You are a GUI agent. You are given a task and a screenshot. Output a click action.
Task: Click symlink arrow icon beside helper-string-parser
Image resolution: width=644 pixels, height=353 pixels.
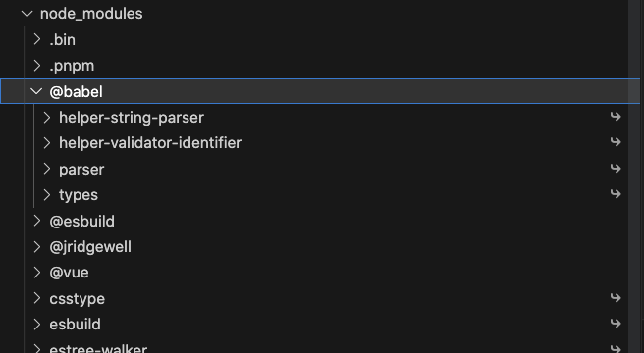click(616, 117)
